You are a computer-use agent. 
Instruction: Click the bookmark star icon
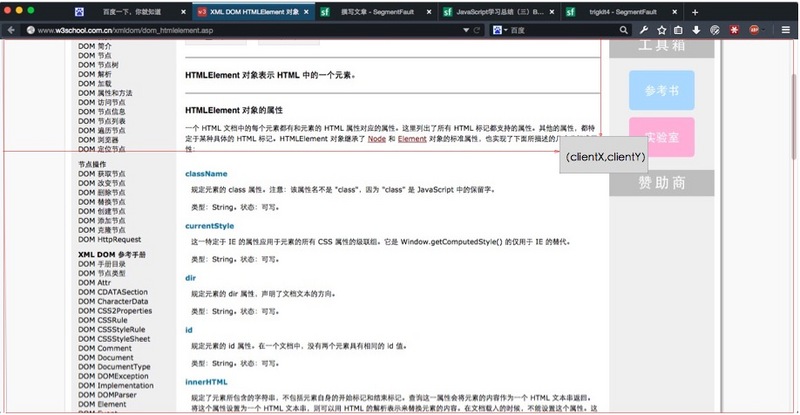tap(662, 30)
